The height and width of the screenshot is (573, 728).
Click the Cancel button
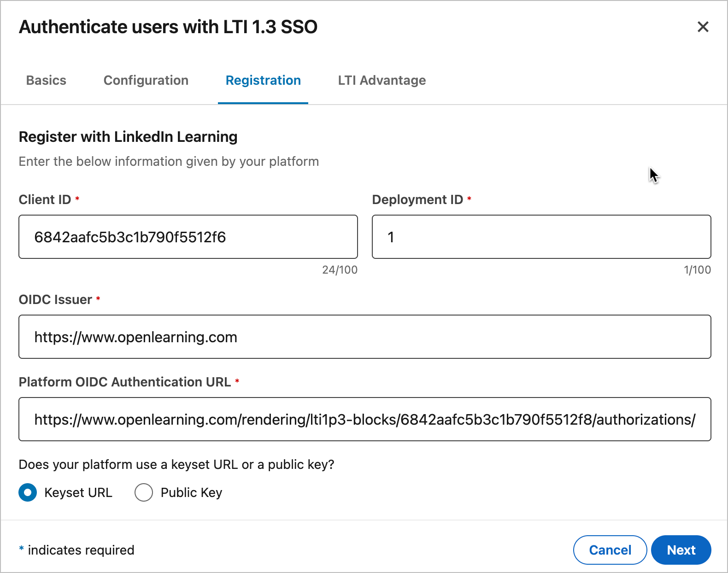[x=610, y=550]
